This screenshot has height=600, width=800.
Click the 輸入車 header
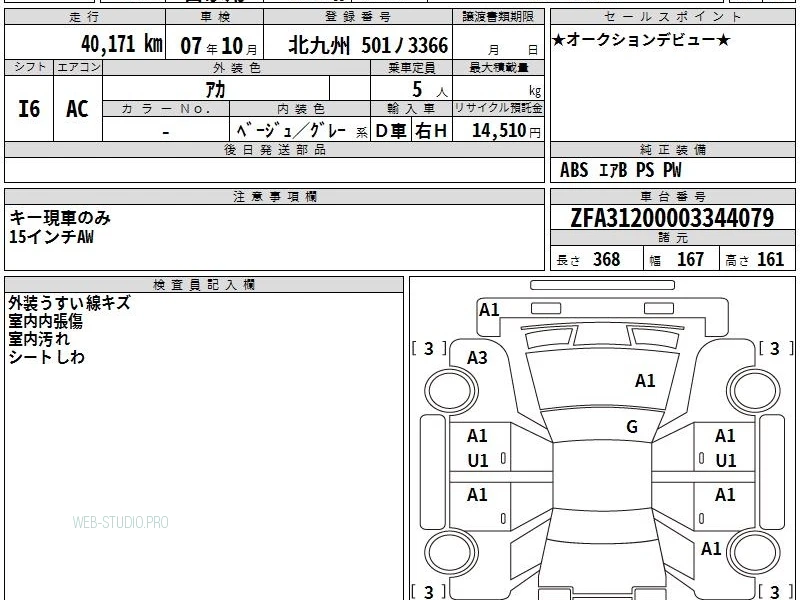click(x=411, y=109)
